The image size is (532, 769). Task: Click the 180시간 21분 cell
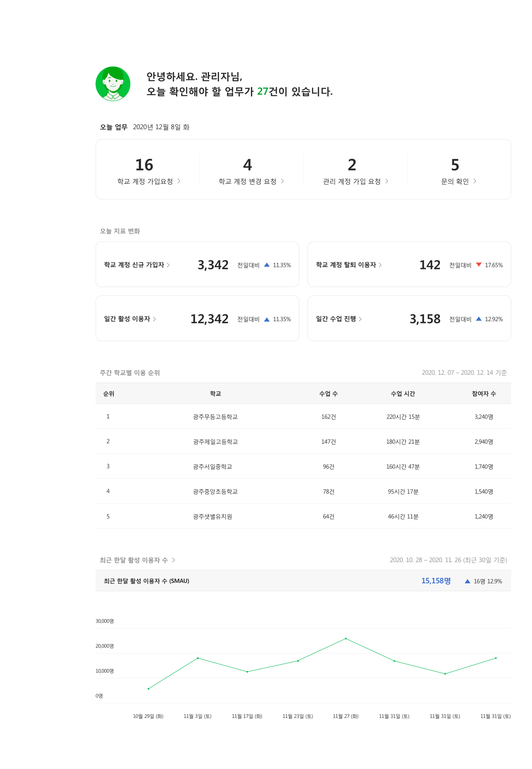click(x=403, y=442)
